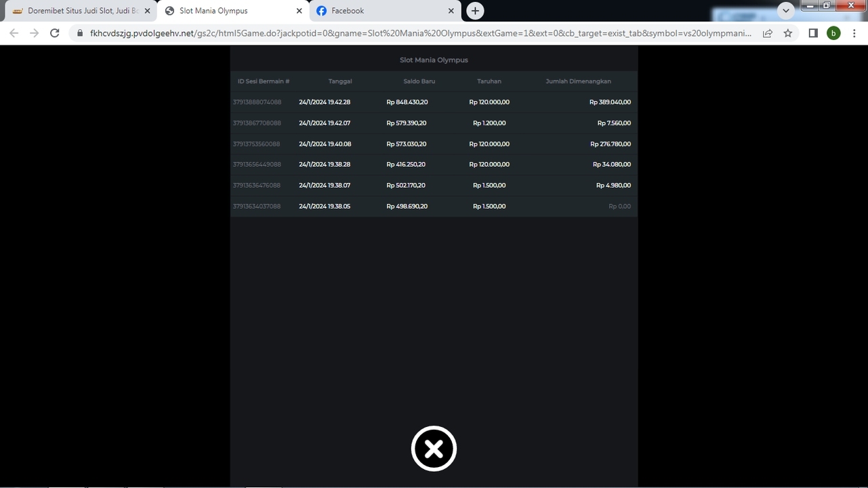
Task: Click the browser forward arrow
Action: 35,33
